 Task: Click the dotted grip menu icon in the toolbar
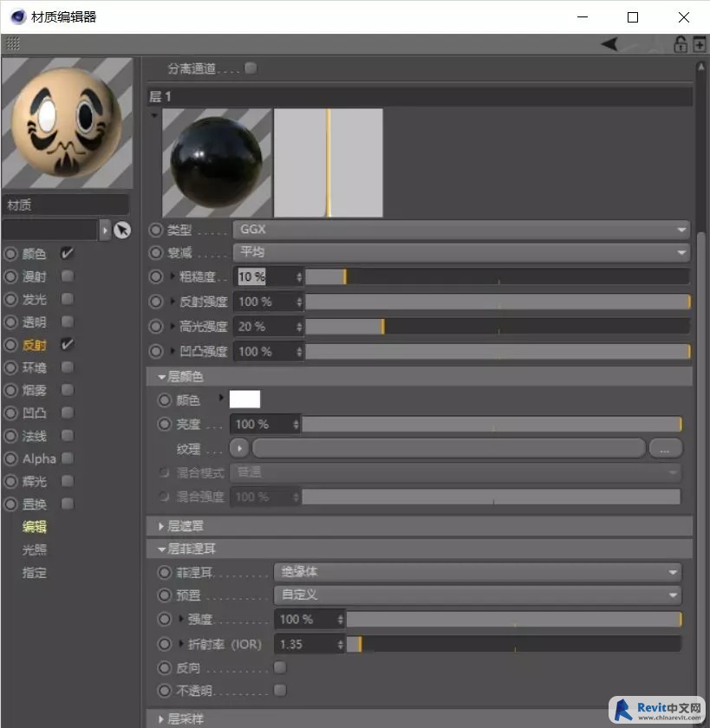tap(13, 43)
